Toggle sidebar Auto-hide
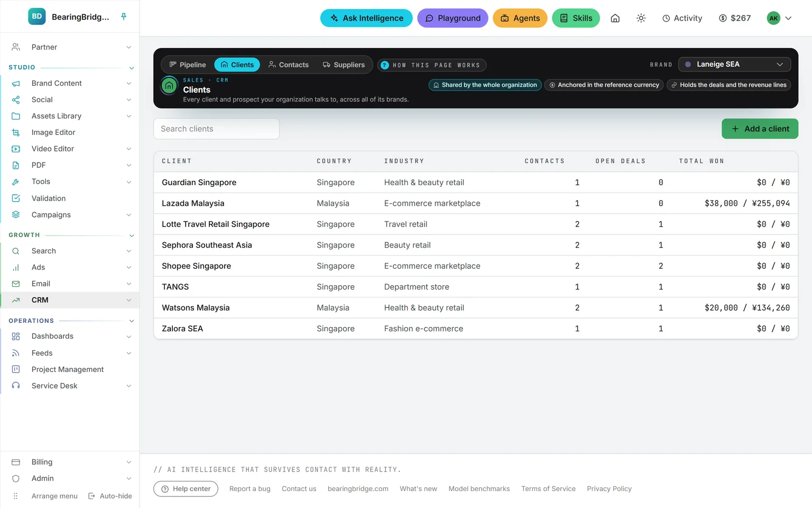Screen dimensions: 812x508 pos(110,496)
